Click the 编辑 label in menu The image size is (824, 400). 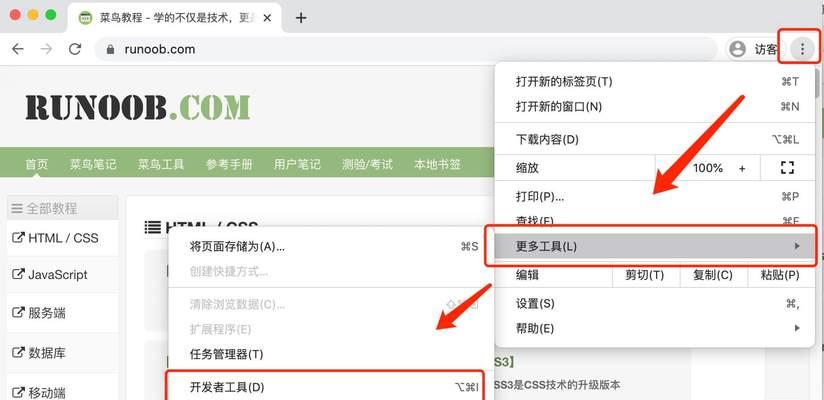tap(527, 275)
